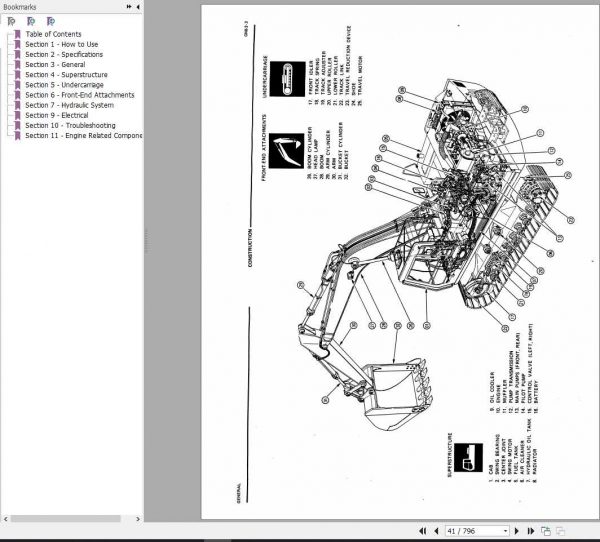Jump to Section 3 - General bookmark
The width and height of the screenshot is (600, 542).
(x=55, y=65)
